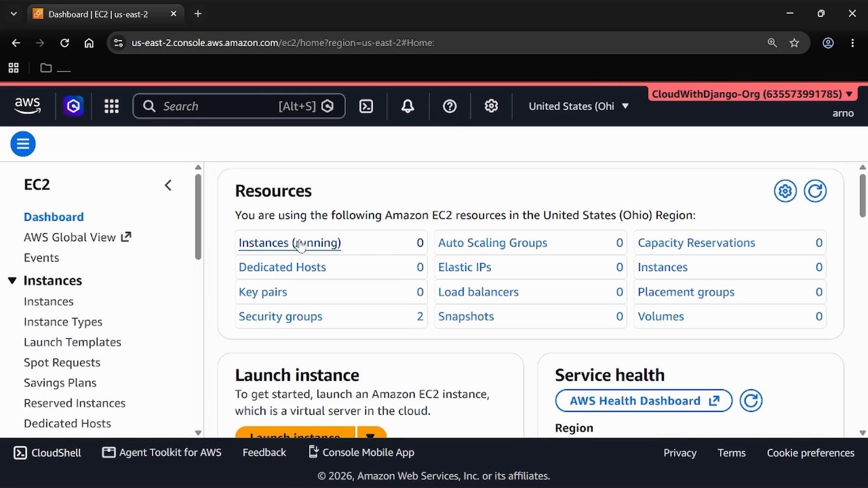Click the purple hexagon extension icon

click(x=73, y=106)
